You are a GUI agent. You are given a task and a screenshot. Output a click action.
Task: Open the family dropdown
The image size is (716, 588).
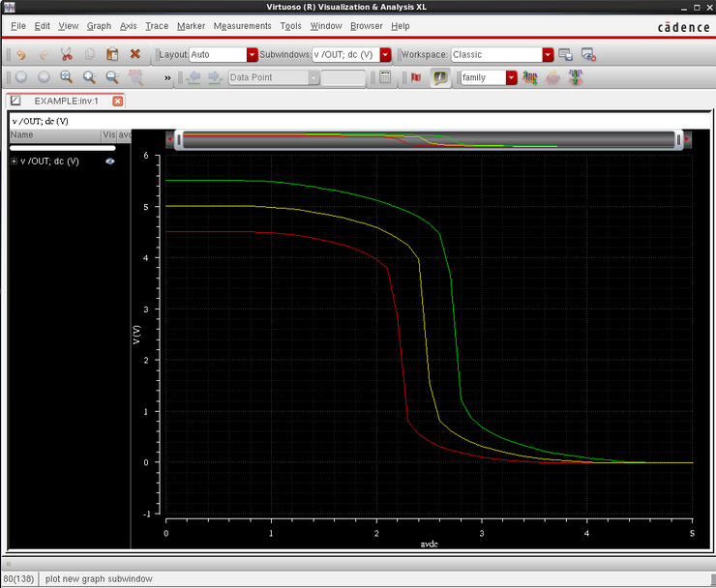(x=511, y=77)
